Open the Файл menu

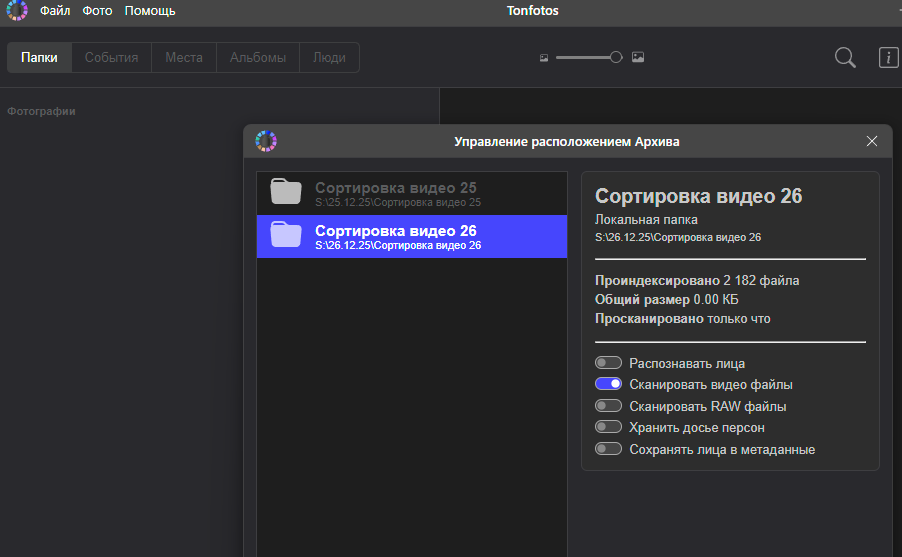tap(55, 11)
